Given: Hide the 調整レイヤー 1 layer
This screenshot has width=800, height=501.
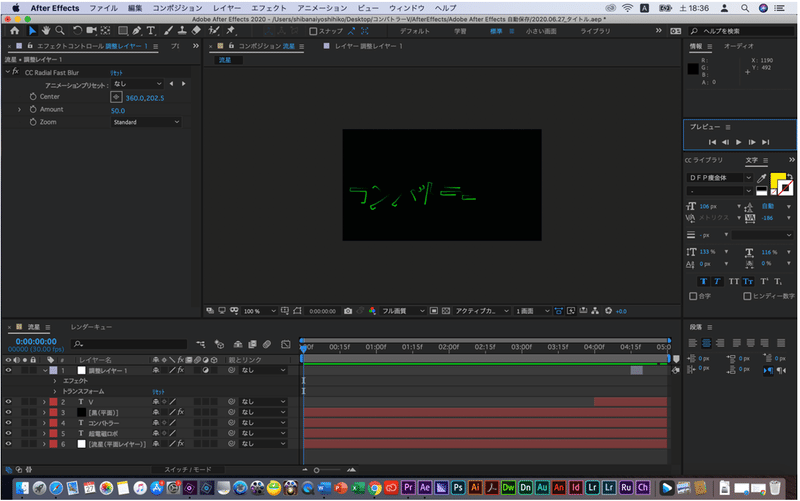Looking at the screenshot, I should (x=8, y=370).
